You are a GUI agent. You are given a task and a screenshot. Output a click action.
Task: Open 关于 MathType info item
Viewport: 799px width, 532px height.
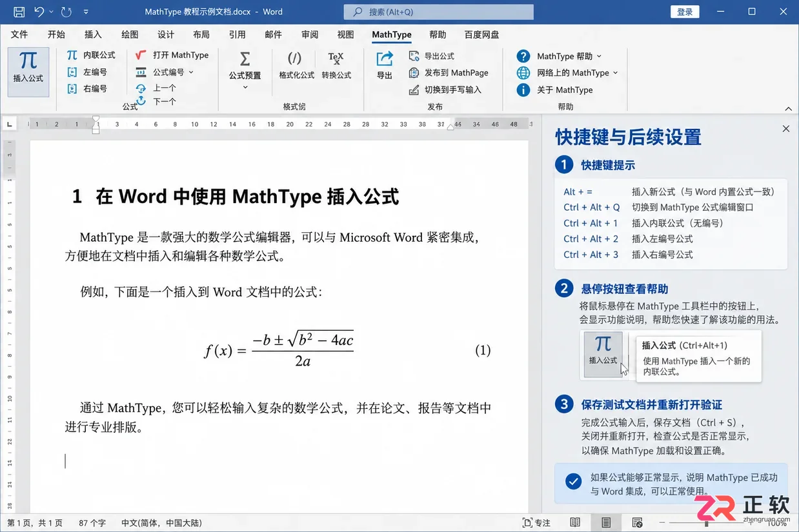coord(555,90)
